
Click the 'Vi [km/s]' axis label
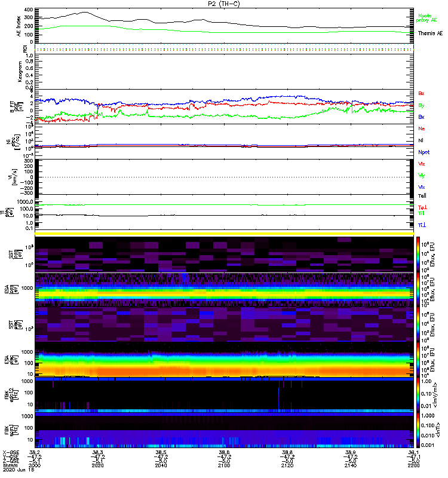14,177
